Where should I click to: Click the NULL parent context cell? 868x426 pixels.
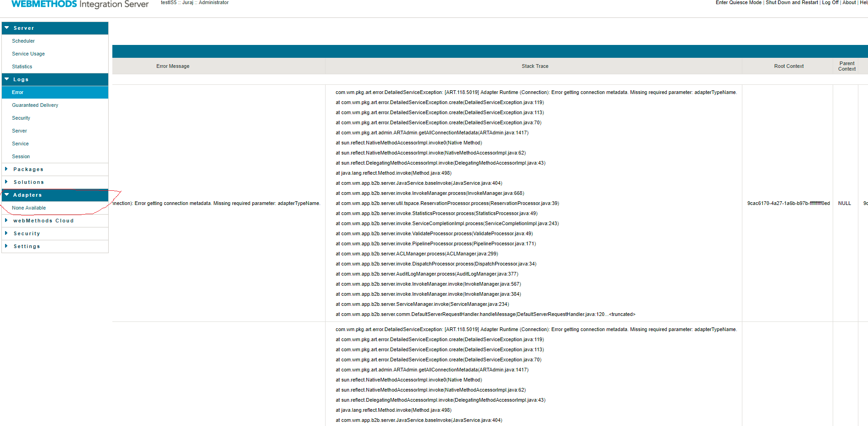click(x=845, y=203)
